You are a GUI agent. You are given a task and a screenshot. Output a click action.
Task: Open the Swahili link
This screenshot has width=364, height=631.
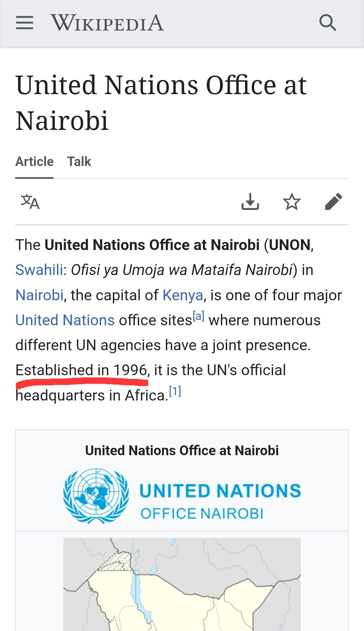pyautogui.click(x=39, y=270)
